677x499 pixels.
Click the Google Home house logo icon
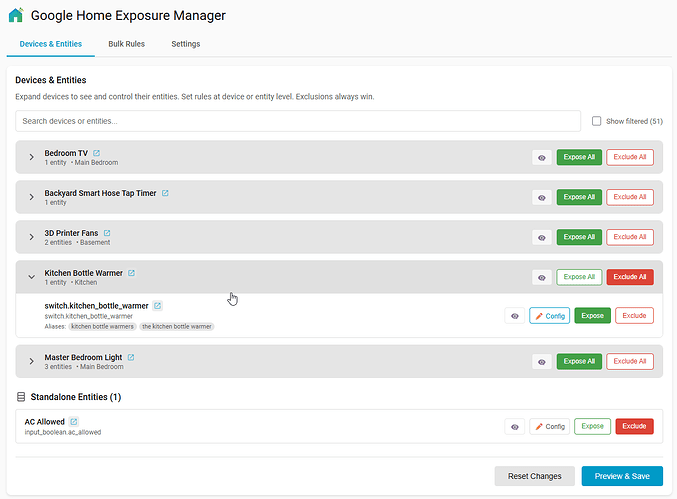15,16
